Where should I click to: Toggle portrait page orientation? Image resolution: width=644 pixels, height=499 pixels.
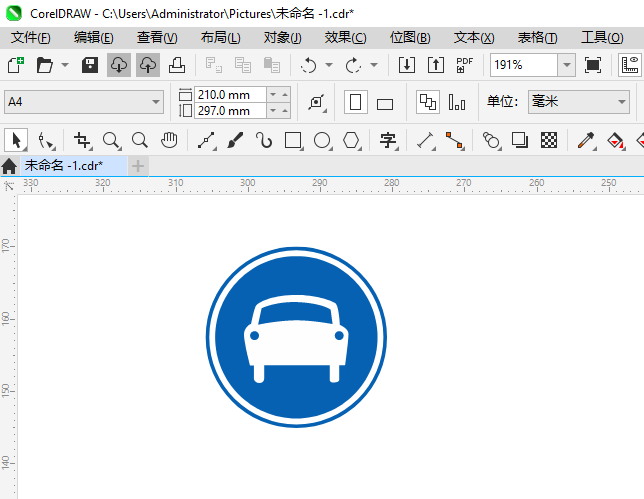point(355,102)
